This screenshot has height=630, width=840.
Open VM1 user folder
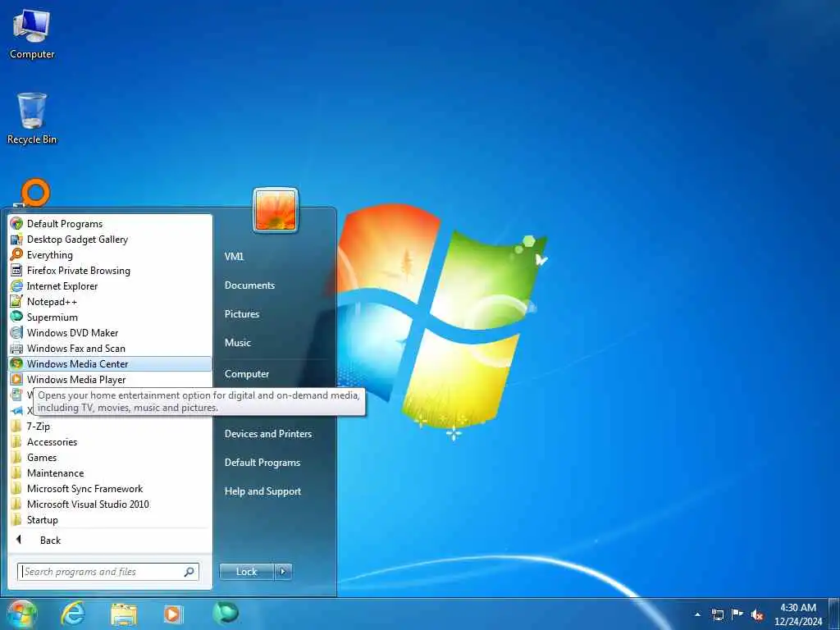click(234, 256)
